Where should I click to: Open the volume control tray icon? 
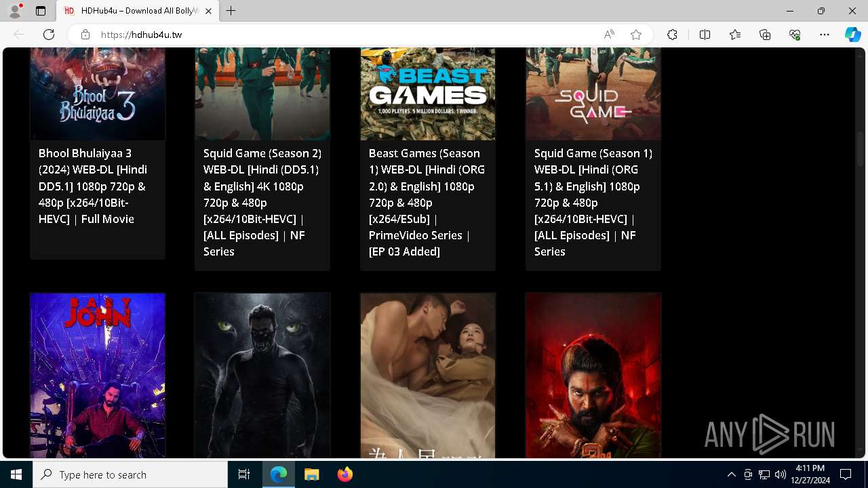[781, 474]
